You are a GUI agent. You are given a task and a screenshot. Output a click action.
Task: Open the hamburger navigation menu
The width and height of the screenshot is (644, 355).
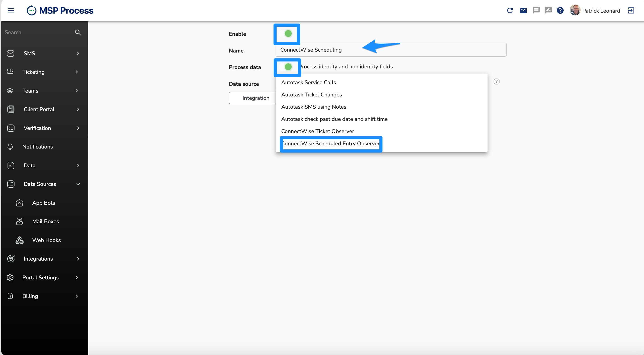[11, 10]
